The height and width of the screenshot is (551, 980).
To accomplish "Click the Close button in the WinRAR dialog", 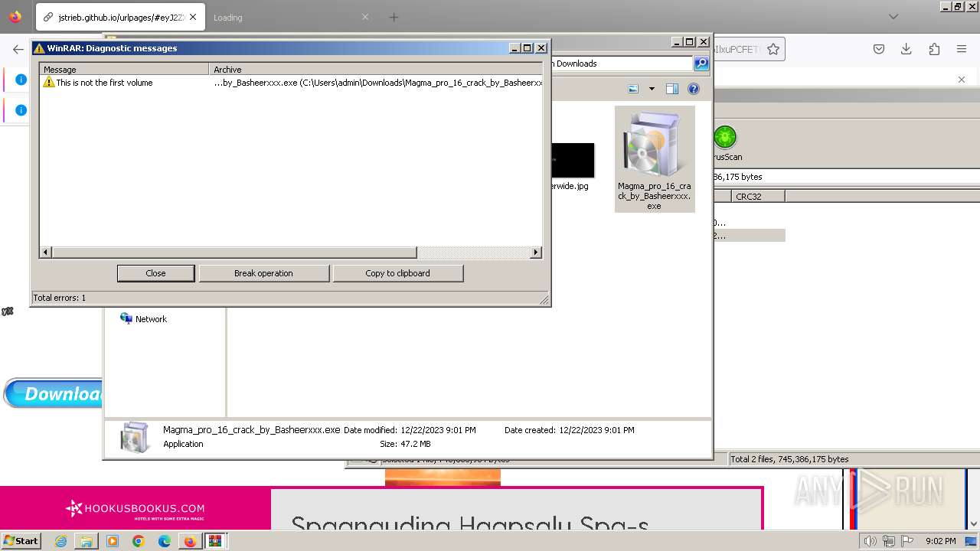I will 155,273.
